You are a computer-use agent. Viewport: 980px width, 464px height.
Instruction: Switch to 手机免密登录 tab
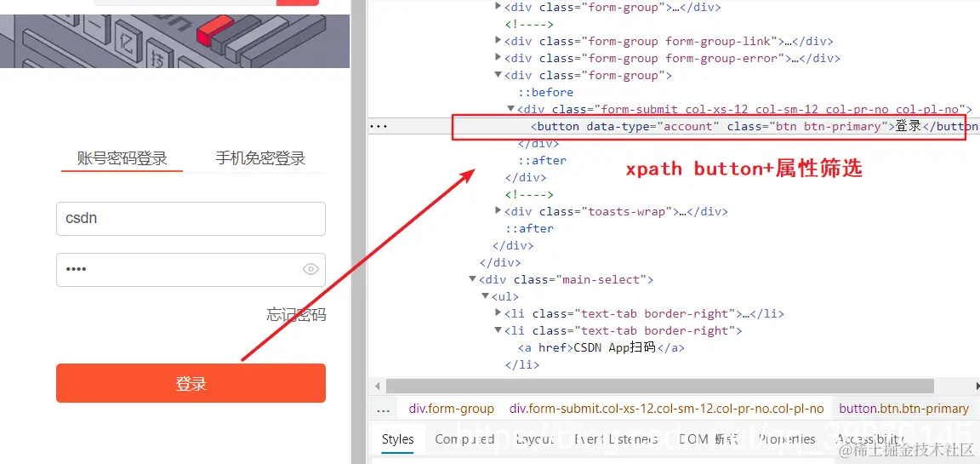260,158
